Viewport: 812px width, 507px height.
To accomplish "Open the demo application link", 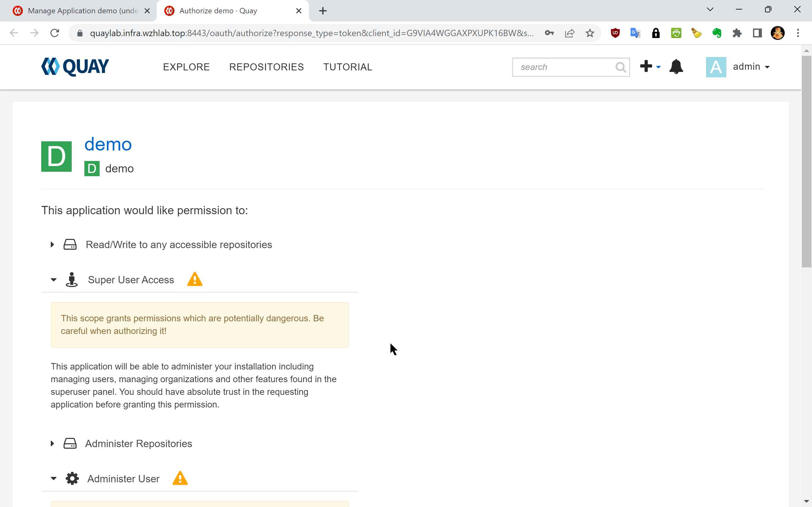I will click(108, 144).
